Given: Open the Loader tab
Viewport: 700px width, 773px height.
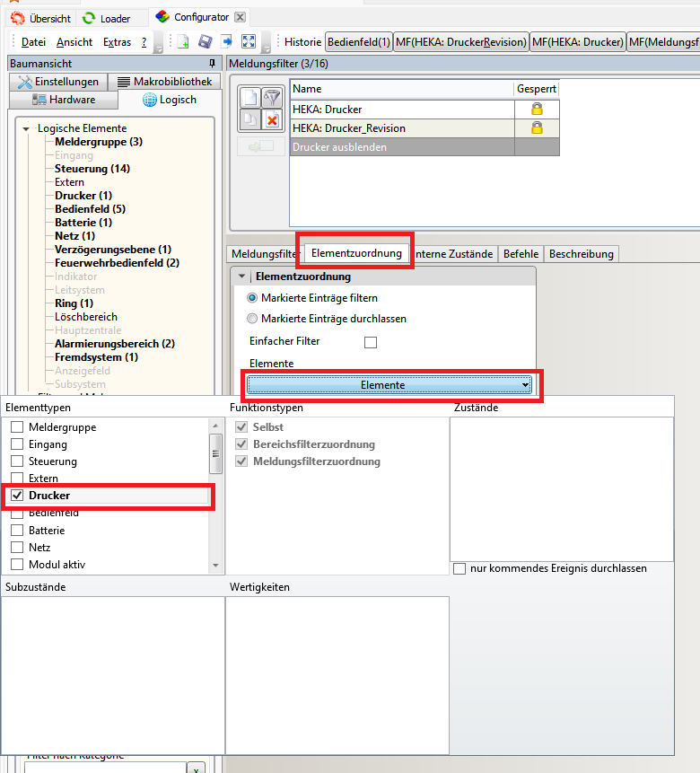Looking at the screenshot, I should coord(107,18).
